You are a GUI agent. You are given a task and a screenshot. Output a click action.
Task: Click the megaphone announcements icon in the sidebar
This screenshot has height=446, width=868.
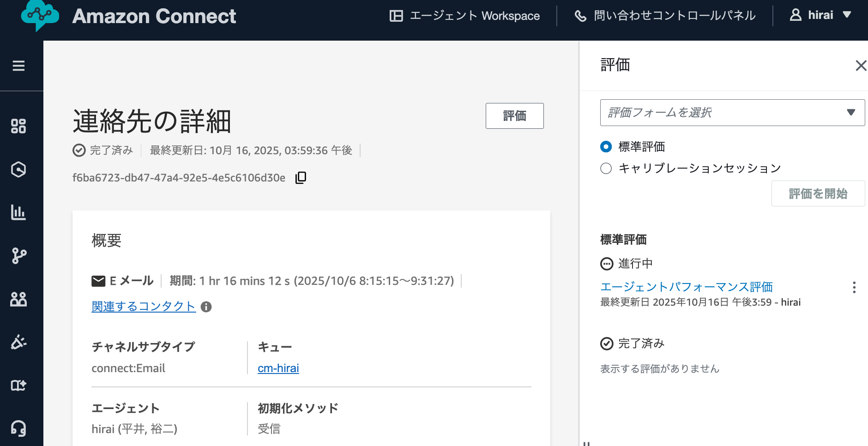[x=18, y=342]
